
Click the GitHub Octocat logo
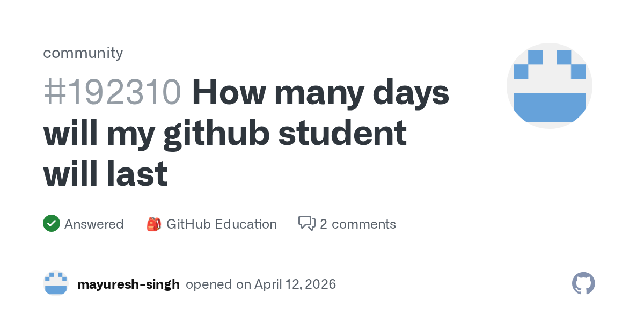pyautogui.click(x=583, y=283)
